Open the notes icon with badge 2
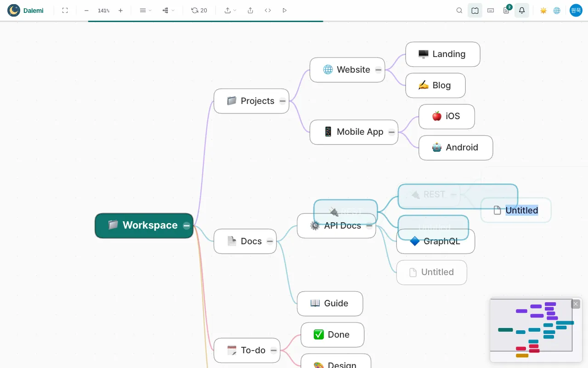This screenshot has width=588, height=368. (x=506, y=10)
